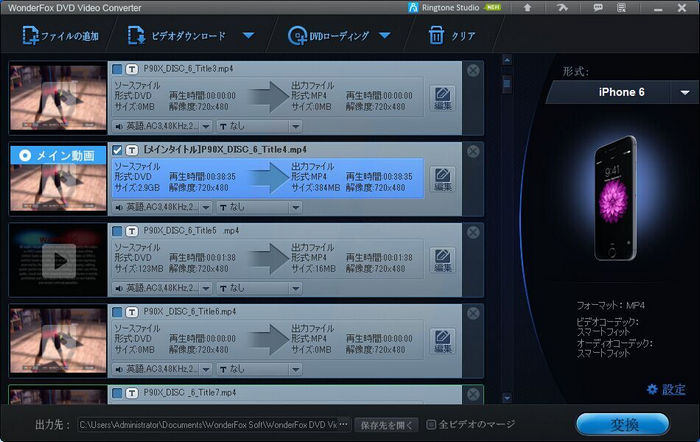This screenshot has width=700, height=442.
Task: Uncheck the box for Title4 main title
Action: [117, 150]
